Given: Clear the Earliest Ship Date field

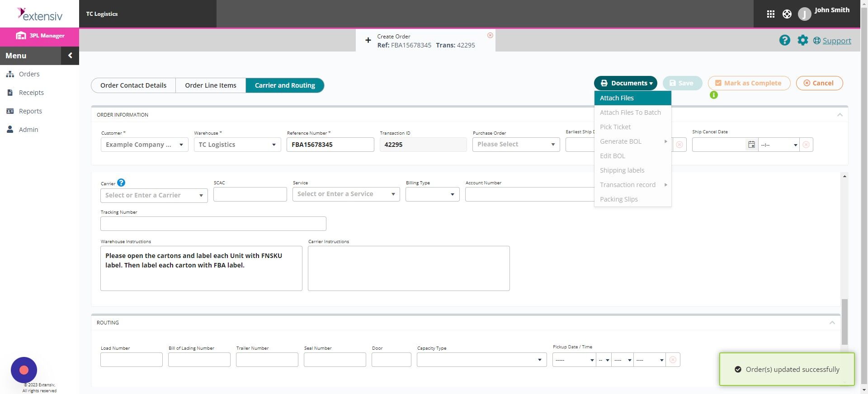Looking at the screenshot, I should click(x=679, y=145).
